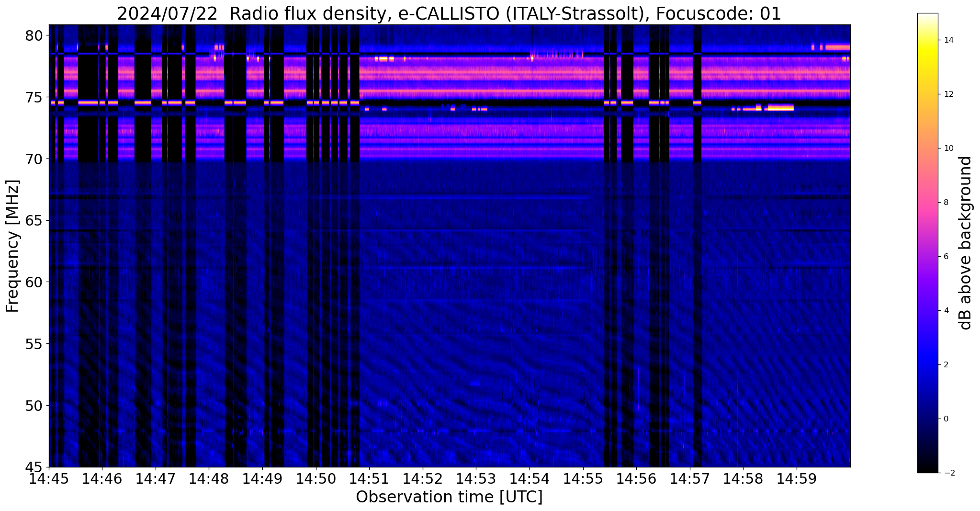This screenshot has width=980, height=511.
Task: Click the 80 frequency tick label
Action: coord(34,36)
